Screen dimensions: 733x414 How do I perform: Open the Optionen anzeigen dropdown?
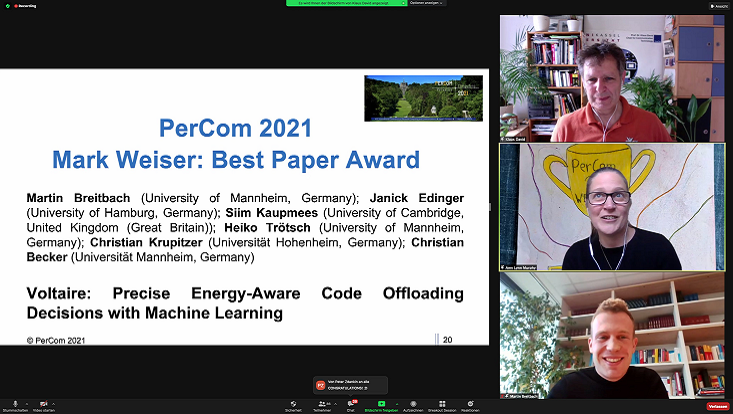pos(427,3)
